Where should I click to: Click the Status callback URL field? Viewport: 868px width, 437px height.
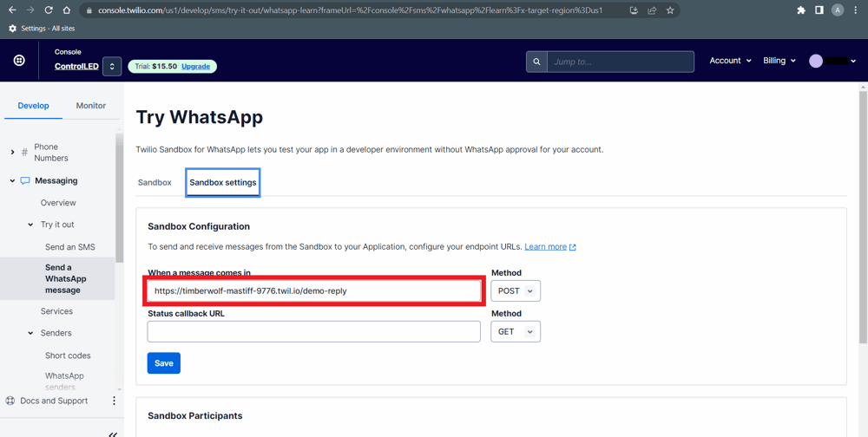(x=313, y=331)
